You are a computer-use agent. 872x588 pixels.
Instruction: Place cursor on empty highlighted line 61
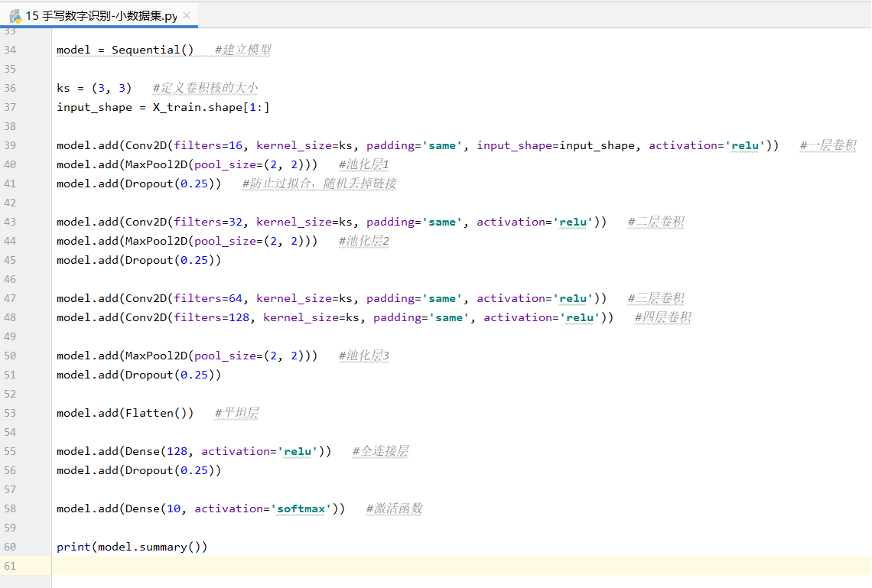point(461,566)
